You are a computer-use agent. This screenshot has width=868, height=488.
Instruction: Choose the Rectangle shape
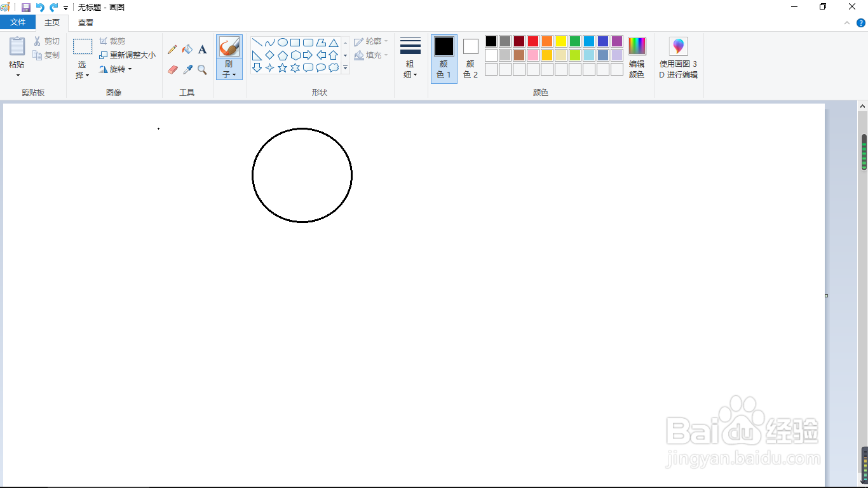click(x=295, y=43)
